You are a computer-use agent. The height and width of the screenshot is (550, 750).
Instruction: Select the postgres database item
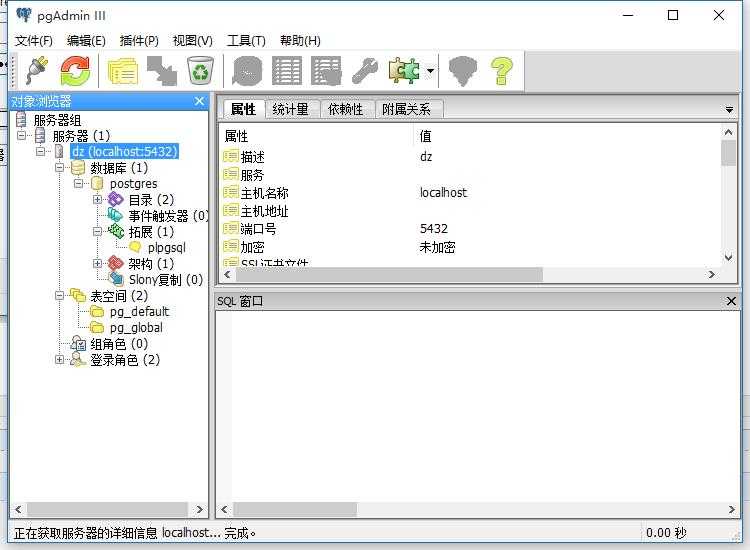(x=133, y=184)
